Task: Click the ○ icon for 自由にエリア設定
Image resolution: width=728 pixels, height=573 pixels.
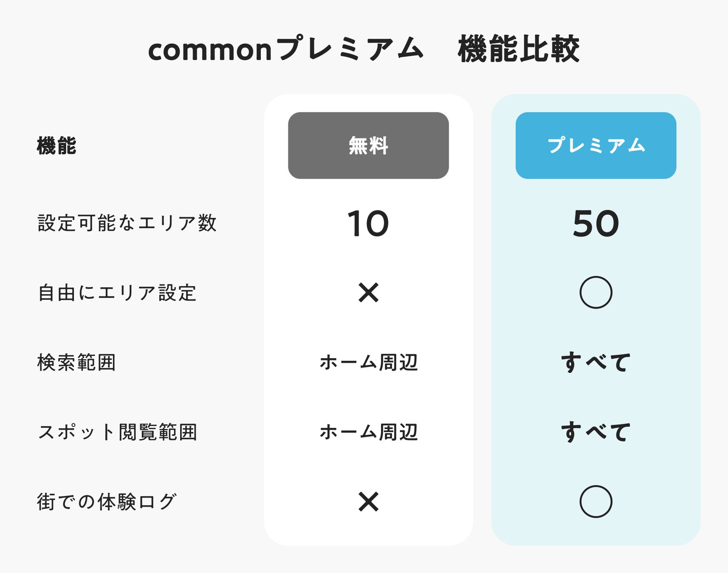Action: (x=595, y=292)
